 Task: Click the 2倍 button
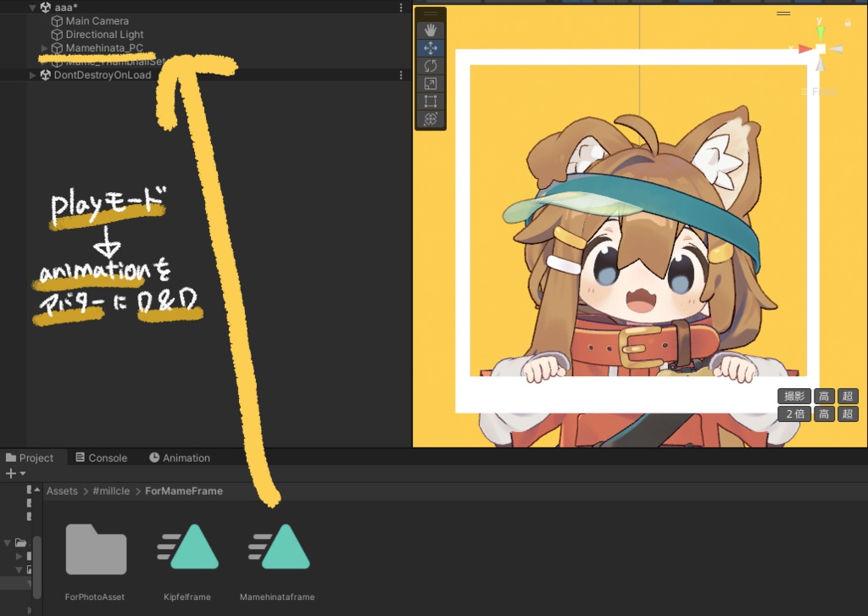point(794,414)
